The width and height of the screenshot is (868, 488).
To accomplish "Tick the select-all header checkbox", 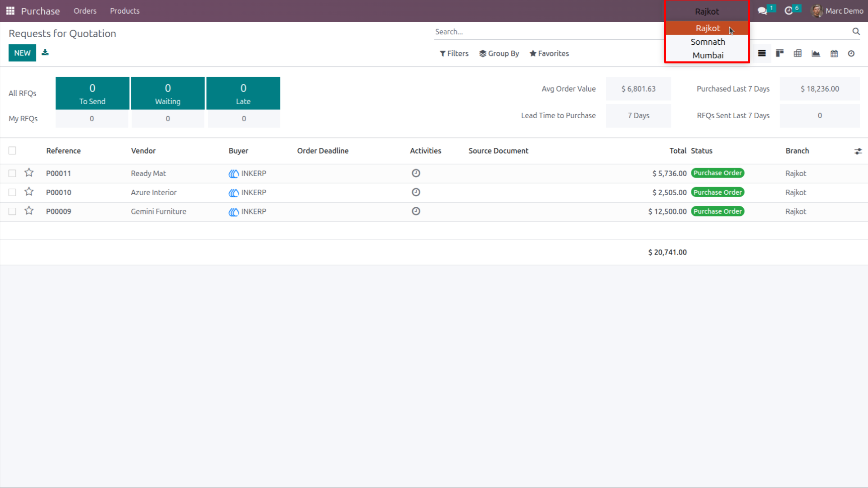I will (12, 150).
